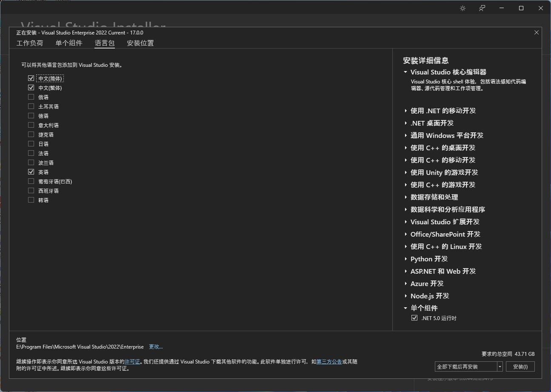The width and height of the screenshot is (551, 392).
Task: Enable the 德语 language pack
Action: [31, 116]
